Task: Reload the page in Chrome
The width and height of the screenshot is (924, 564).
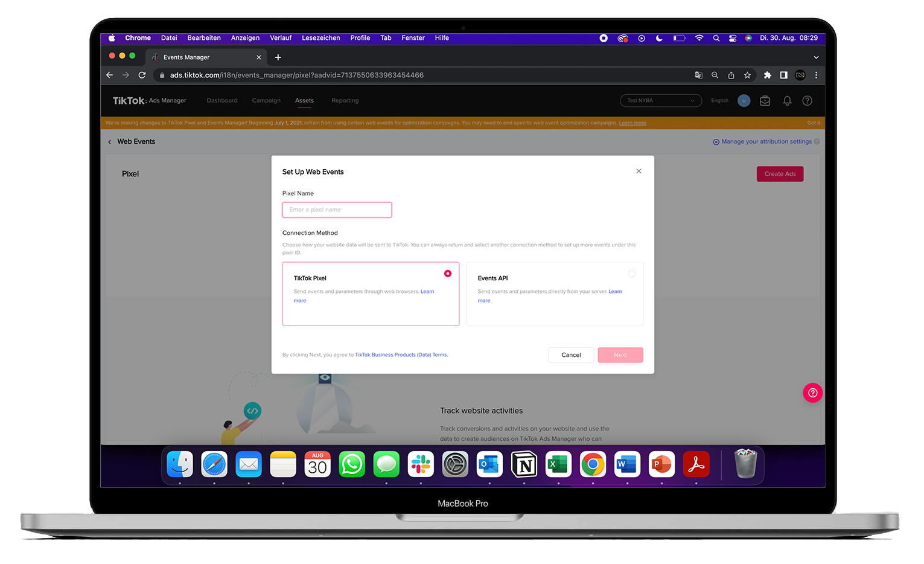Action: pyautogui.click(x=142, y=75)
